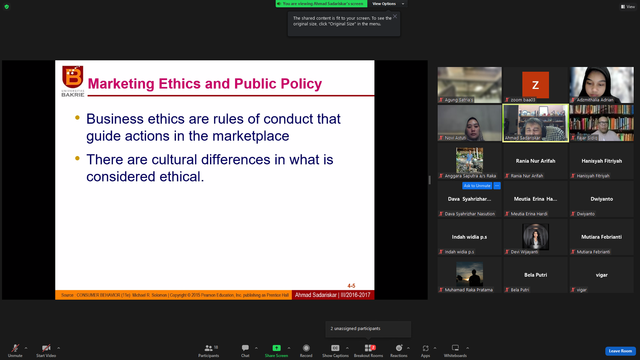Open Whiteboards

pos(455,350)
